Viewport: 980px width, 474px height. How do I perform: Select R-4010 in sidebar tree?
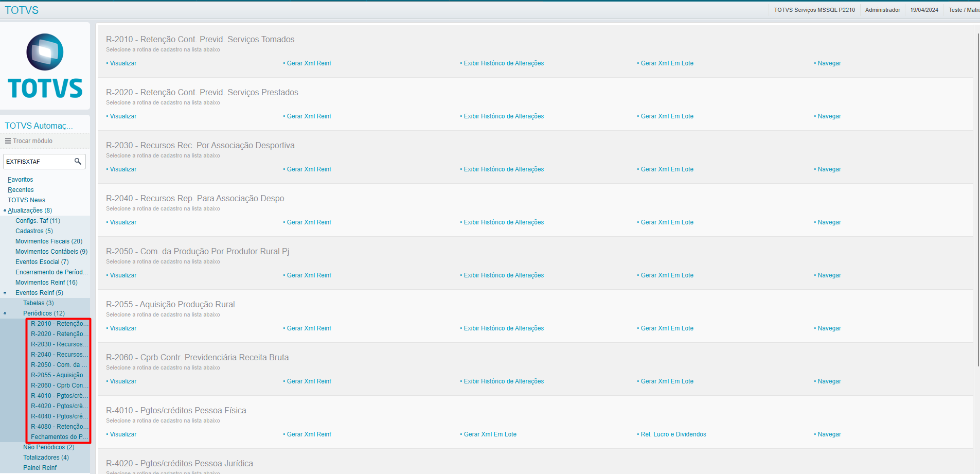pos(60,396)
